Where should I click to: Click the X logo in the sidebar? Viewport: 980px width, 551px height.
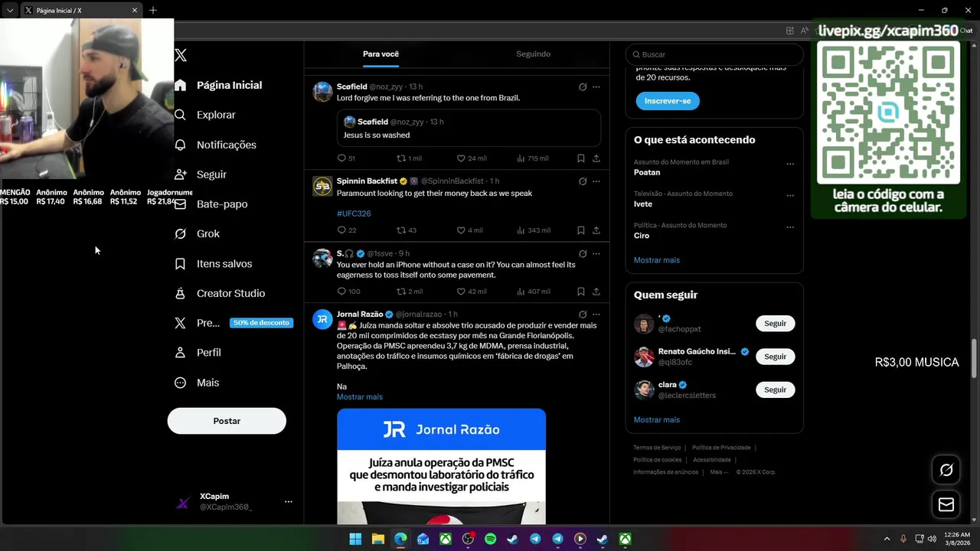point(181,55)
